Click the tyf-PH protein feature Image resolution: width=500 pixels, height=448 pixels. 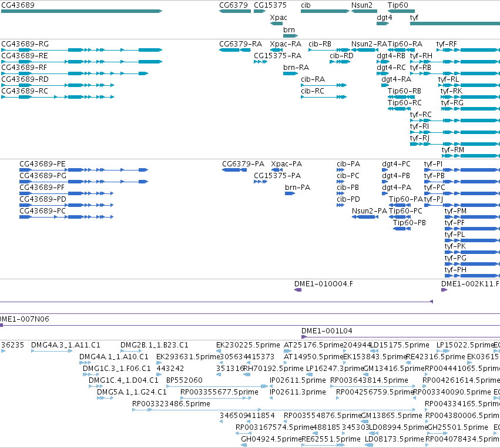coord(472,276)
